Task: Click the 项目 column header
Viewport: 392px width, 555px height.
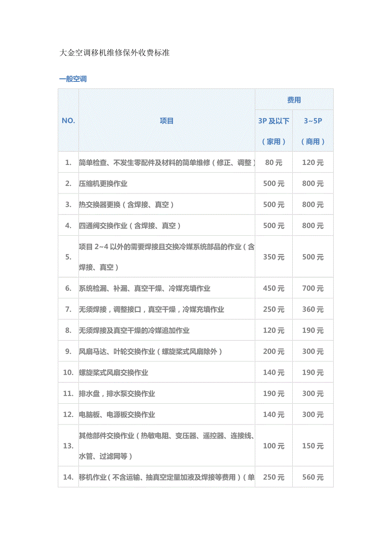Action: [x=167, y=121]
